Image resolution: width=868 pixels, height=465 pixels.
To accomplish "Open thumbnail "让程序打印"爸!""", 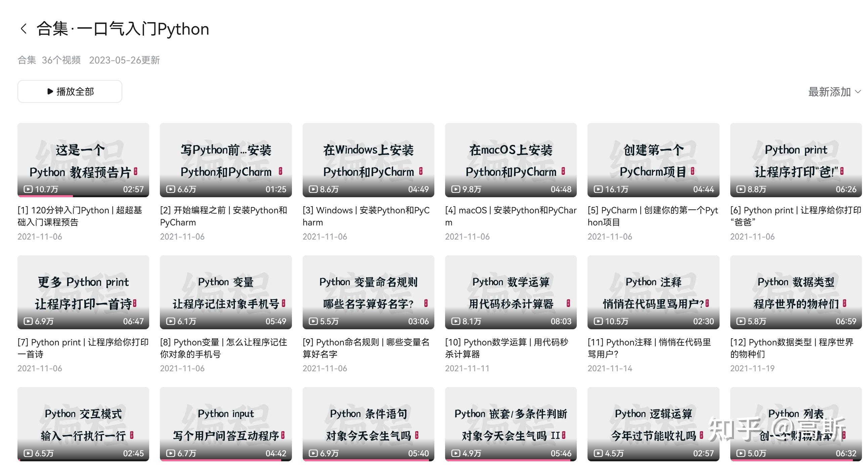I will [796, 160].
